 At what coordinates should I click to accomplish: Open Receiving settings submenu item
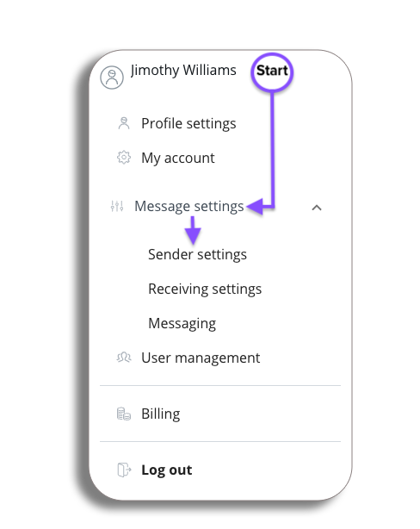(x=205, y=289)
